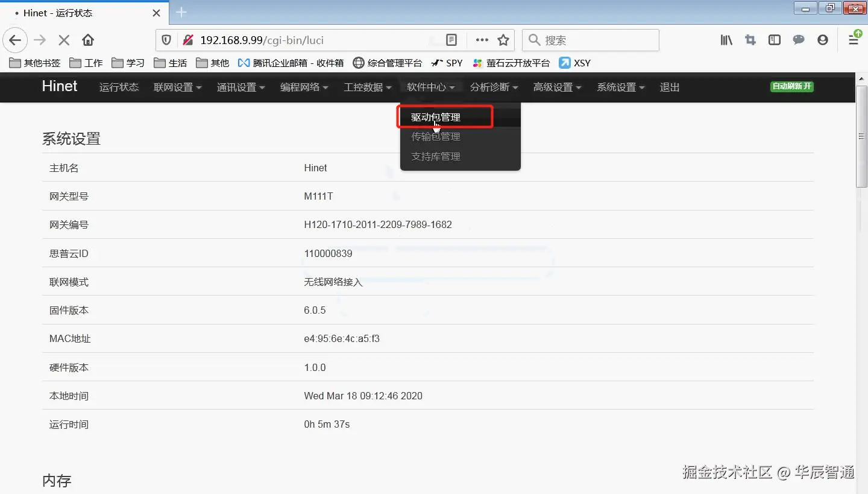Click the MAC address e4:95:6e:4c:a5:f3

342,338
